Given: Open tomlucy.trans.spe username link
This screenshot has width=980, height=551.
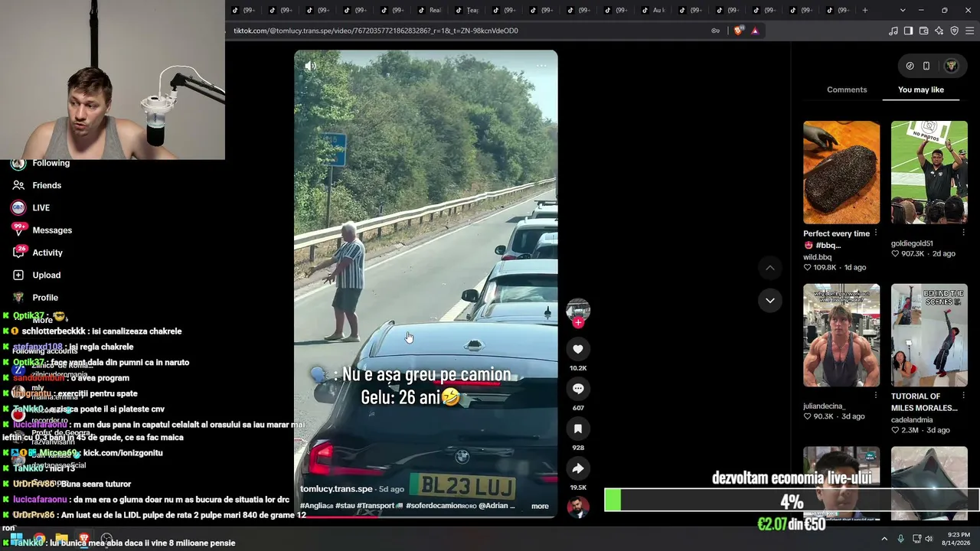Looking at the screenshot, I should pyautogui.click(x=336, y=489).
